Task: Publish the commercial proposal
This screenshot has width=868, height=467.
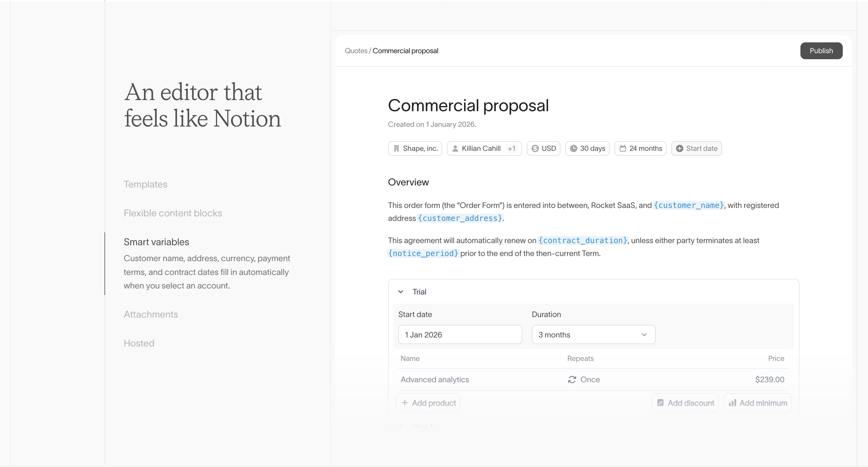Action: coord(821,51)
